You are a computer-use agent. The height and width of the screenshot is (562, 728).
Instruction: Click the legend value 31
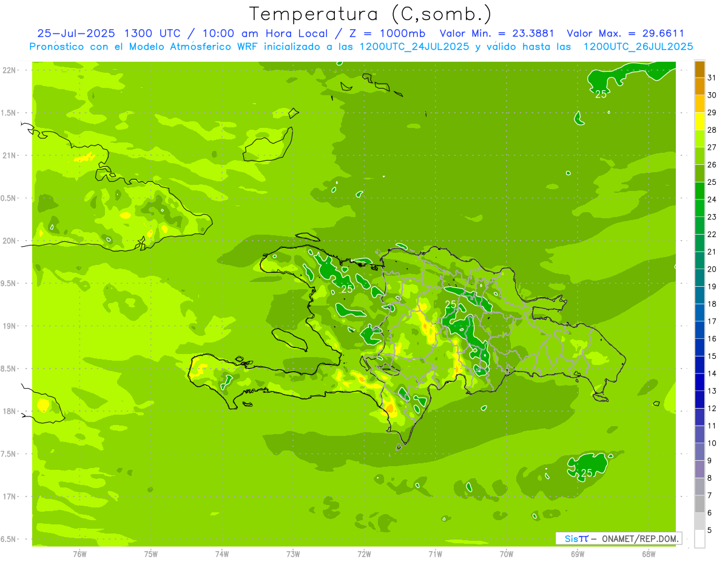click(x=712, y=78)
